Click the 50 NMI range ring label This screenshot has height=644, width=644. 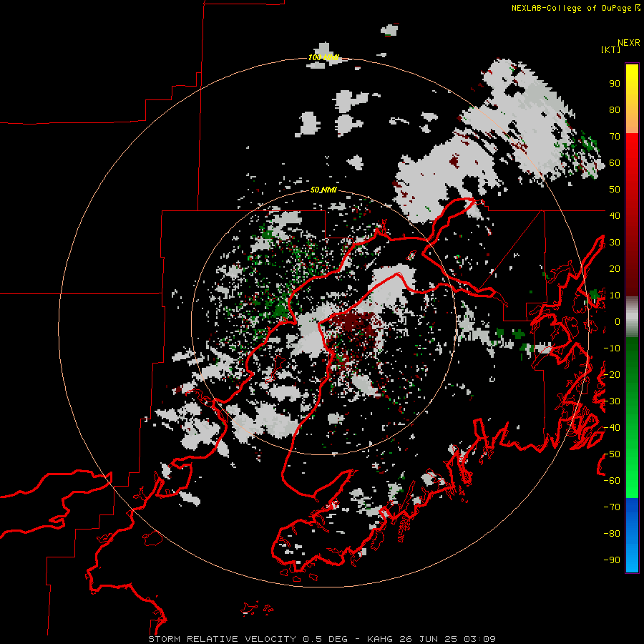pyautogui.click(x=323, y=190)
